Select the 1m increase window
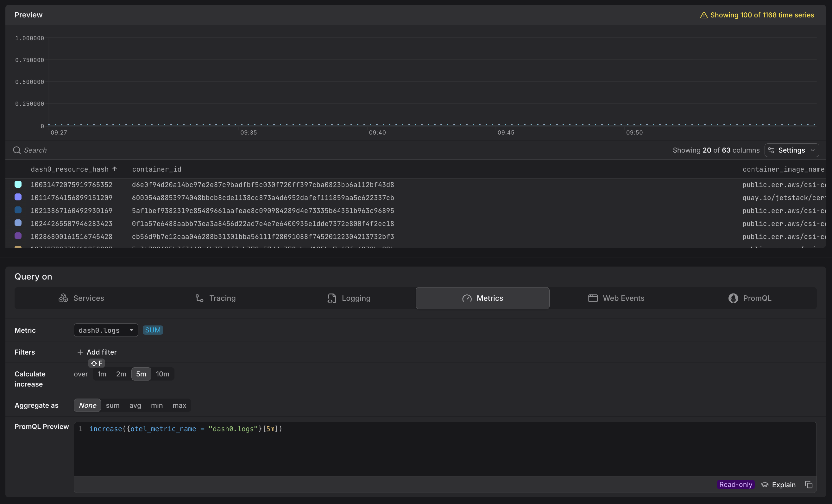This screenshot has height=504, width=832. pos(102,374)
